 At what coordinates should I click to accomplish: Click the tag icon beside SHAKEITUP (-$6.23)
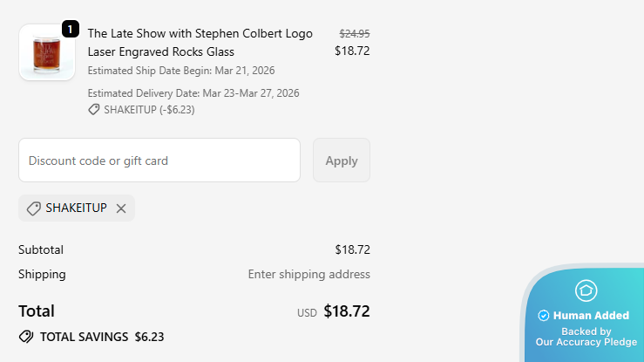(94, 110)
